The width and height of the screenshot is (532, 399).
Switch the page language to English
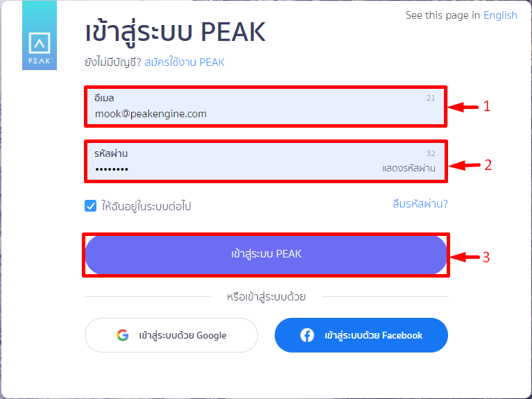coord(500,15)
